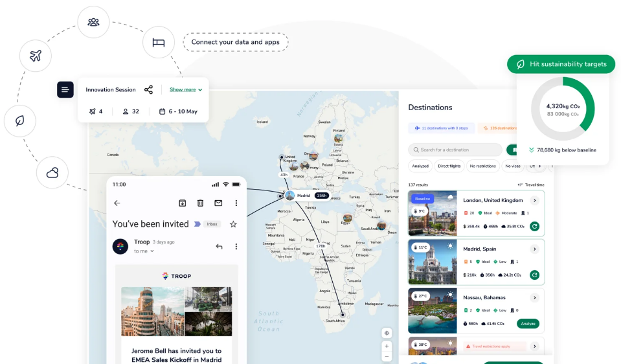Viewport: 621px width, 364px height.
Task: Click Analyze on Nassau, Bahamas card
Action: (x=527, y=323)
